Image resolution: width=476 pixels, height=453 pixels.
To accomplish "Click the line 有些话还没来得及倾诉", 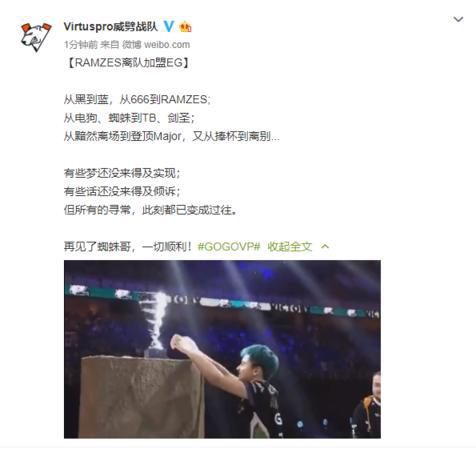I will (x=122, y=191).
